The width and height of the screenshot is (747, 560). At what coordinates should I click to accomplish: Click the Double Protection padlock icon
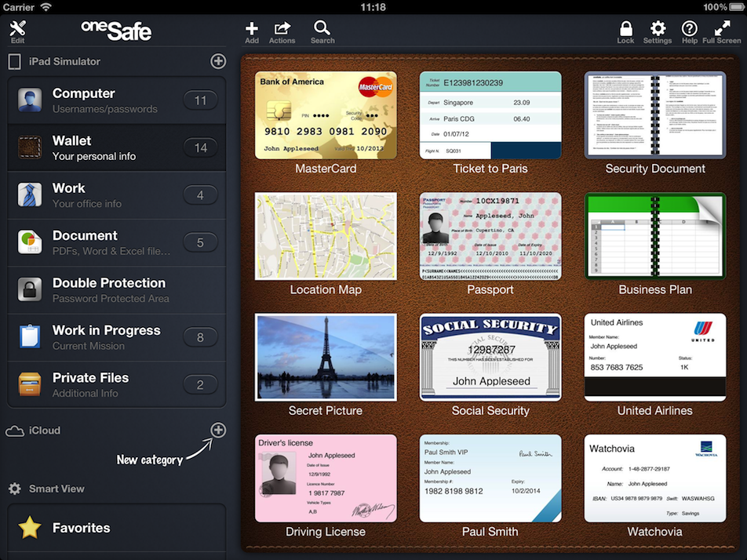tap(30, 289)
